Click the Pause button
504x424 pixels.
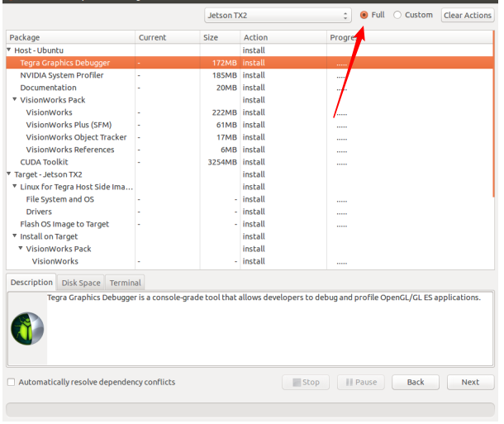coord(360,382)
